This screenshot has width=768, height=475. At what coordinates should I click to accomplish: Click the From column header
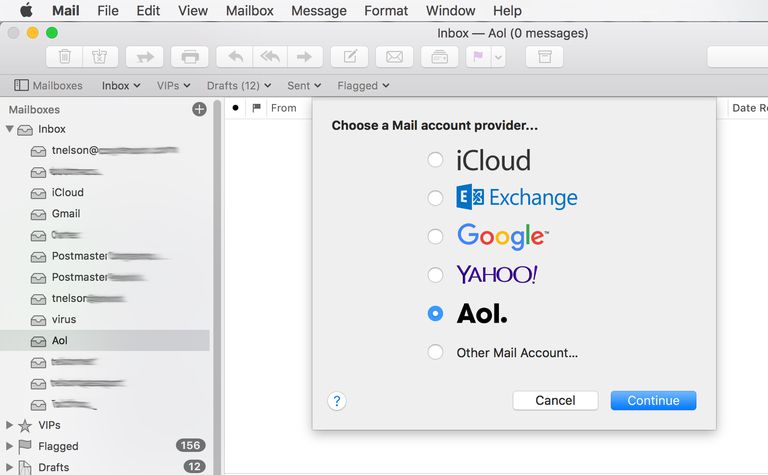pos(284,108)
